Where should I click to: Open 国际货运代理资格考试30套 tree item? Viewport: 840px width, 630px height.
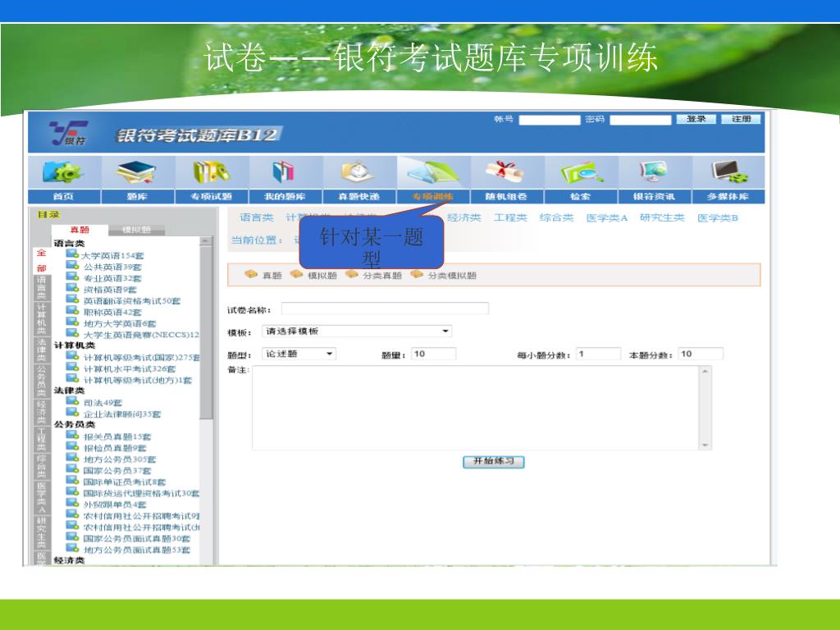point(141,493)
